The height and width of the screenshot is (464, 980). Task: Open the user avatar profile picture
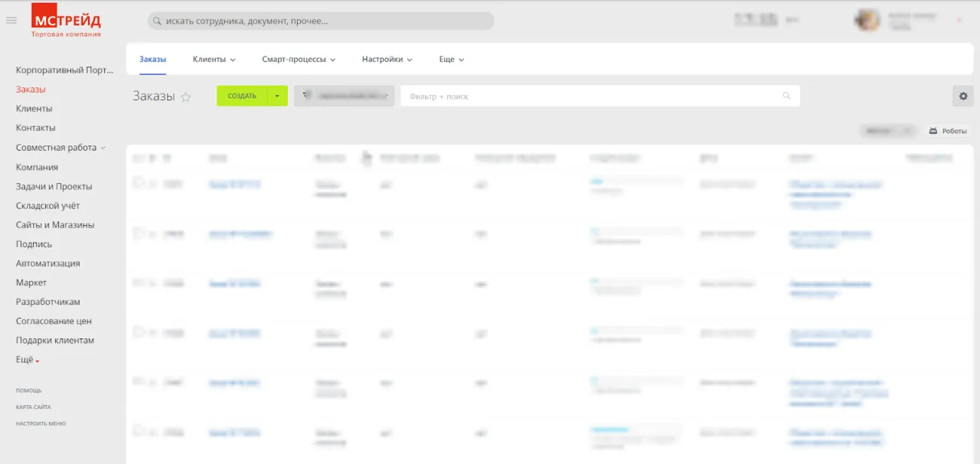point(867,21)
